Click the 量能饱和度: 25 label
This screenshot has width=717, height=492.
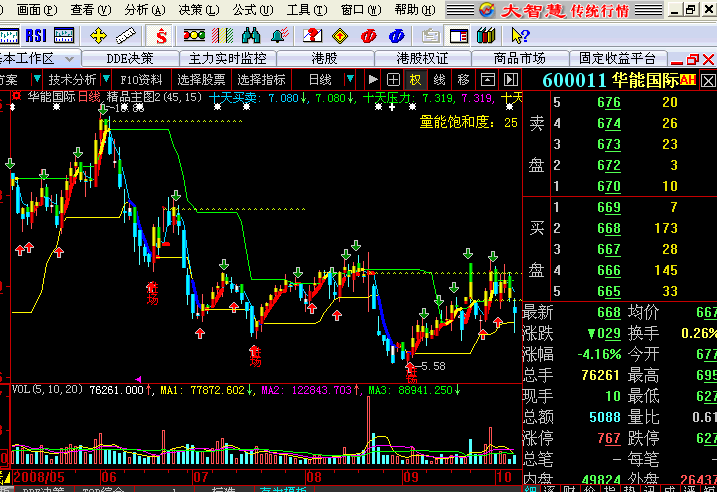[469, 122]
